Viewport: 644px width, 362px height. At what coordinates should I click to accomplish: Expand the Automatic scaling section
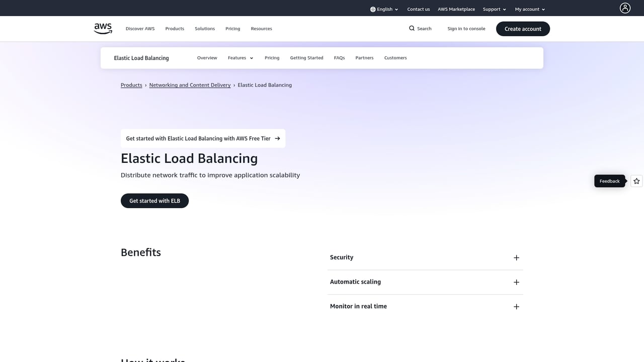tap(516, 282)
